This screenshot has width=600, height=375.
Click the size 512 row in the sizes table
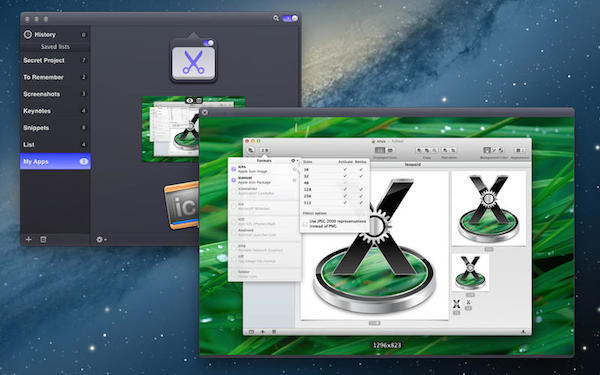[x=335, y=203]
